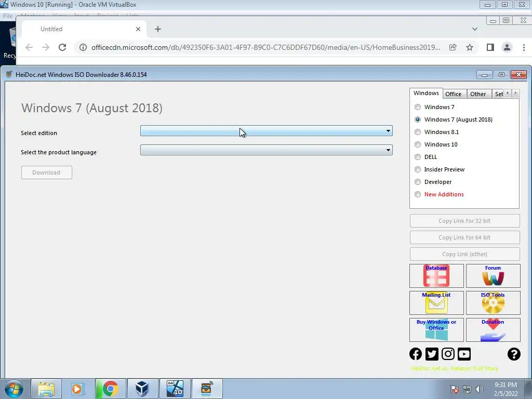532x399 pixels.
Task: Click the Chrome address bar URL
Action: coord(265,47)
